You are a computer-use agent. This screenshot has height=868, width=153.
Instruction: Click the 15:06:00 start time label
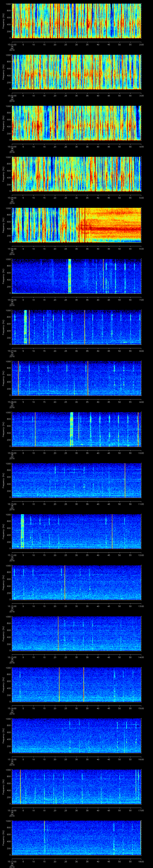12,300
